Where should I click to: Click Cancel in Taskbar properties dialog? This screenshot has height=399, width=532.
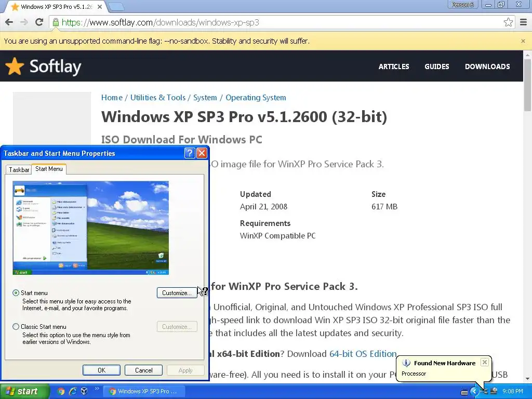coord(143,370)
